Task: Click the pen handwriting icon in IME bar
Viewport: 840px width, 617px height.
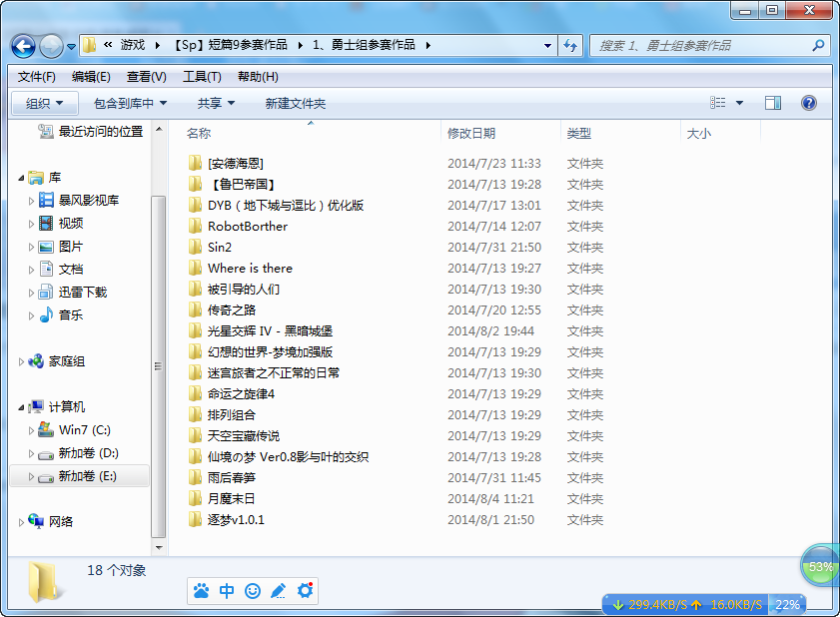Action: (278, 591)
